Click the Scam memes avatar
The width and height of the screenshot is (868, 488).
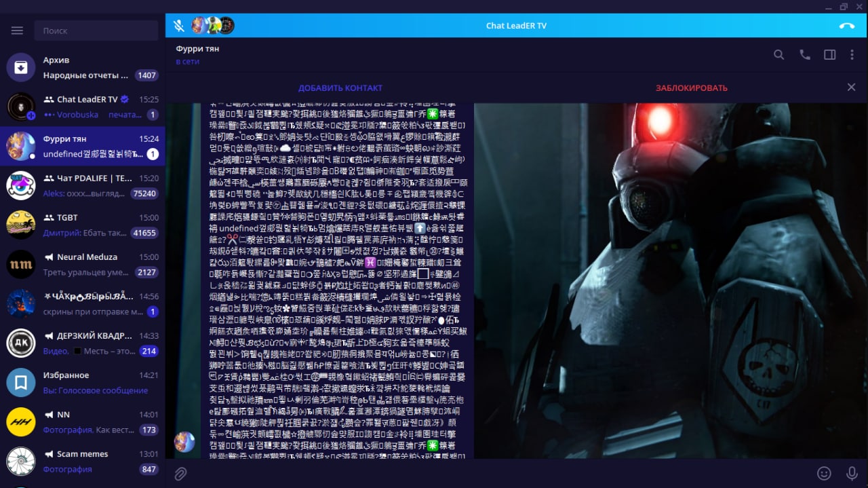[x=21, y=461]
